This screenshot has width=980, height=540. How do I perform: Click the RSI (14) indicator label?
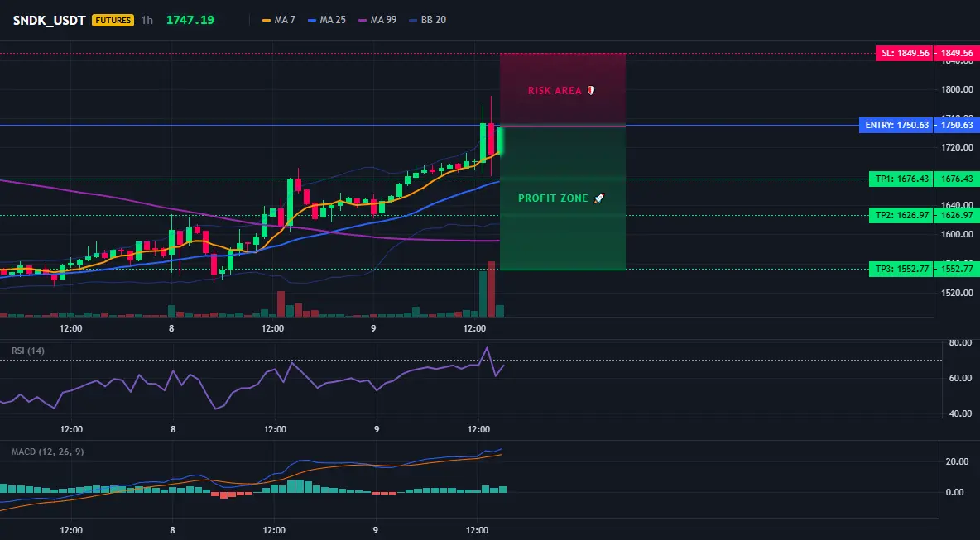coord(28,351)
